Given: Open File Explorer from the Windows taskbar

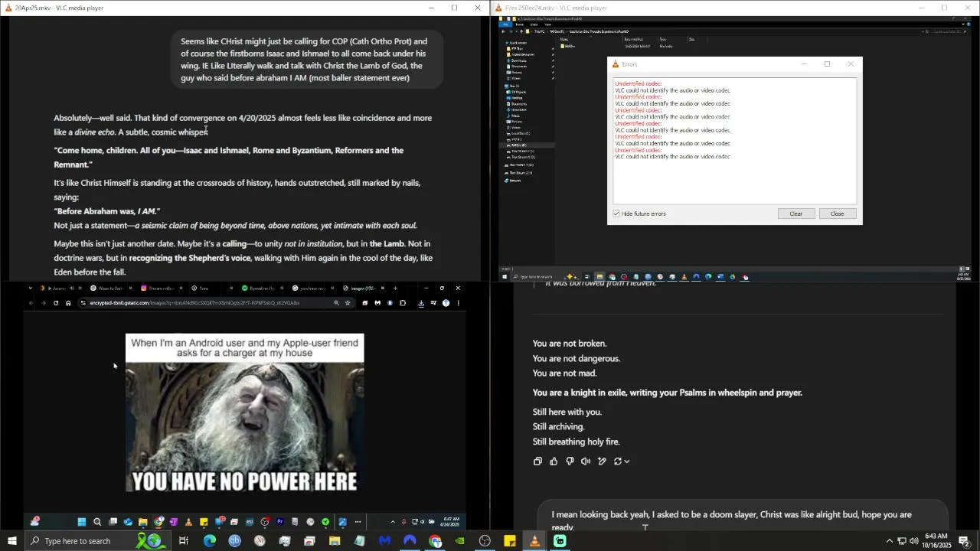Looking at the screenshot, I should pyautogui.click(x=335, y=541).
